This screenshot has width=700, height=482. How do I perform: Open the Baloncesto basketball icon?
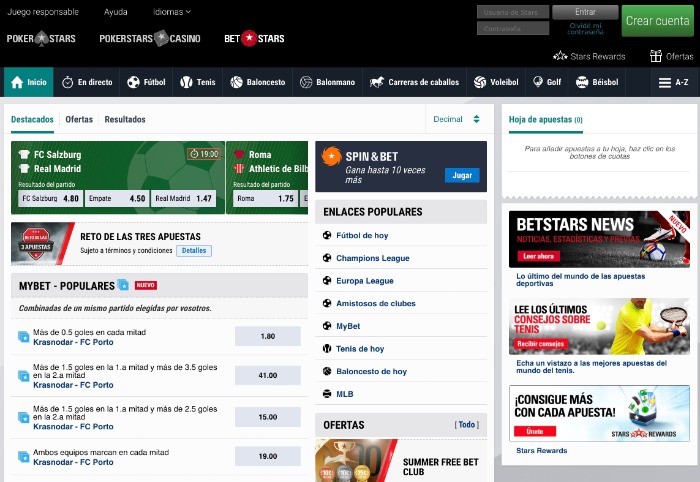(236, 82)
